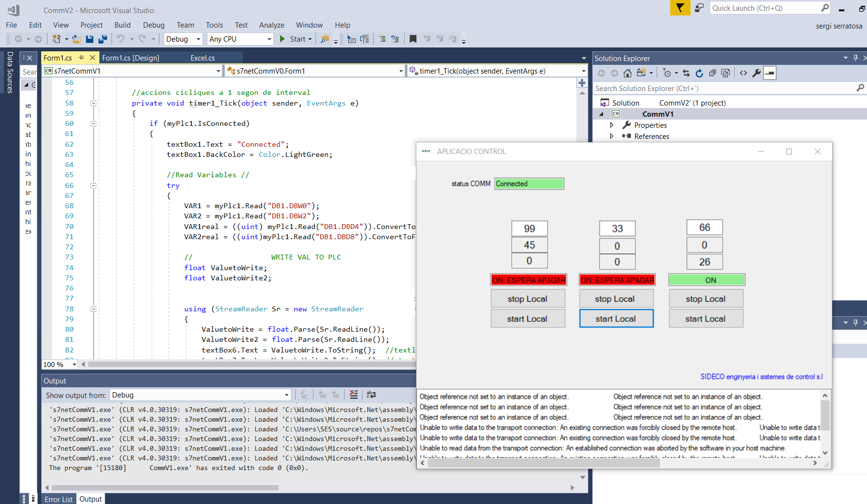Toggle Preview Selected Items in Solution Explorer
This screenshot has width=867, height=504.
click(x=770, y=73)
